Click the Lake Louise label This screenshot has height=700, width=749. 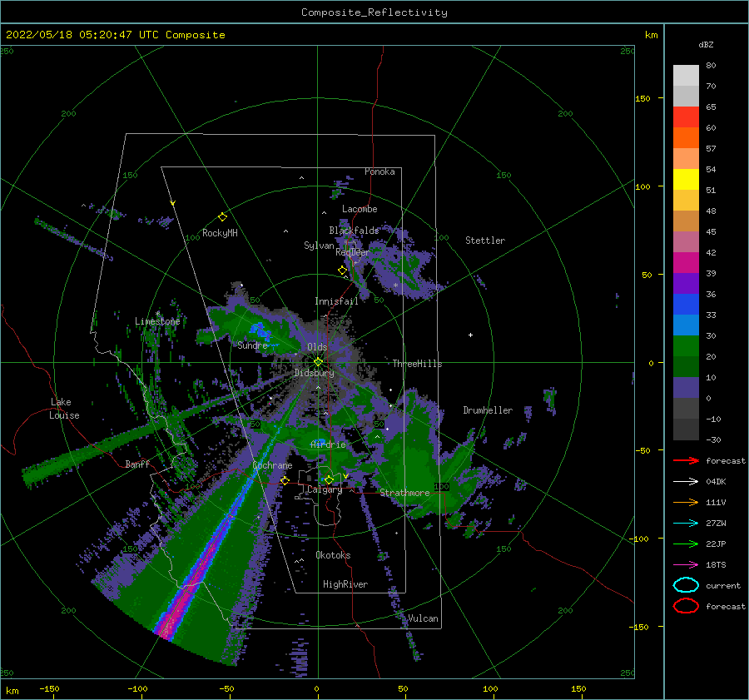(64, 409)
